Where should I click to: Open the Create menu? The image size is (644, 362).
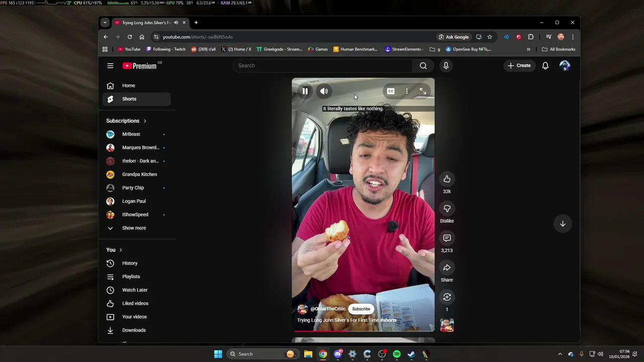pos(519,65)
